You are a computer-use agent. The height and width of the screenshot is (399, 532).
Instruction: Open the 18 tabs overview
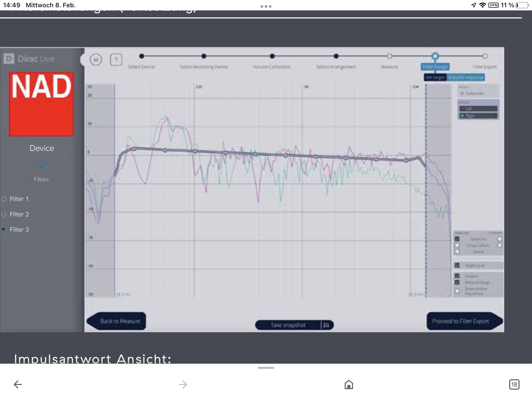514,384
